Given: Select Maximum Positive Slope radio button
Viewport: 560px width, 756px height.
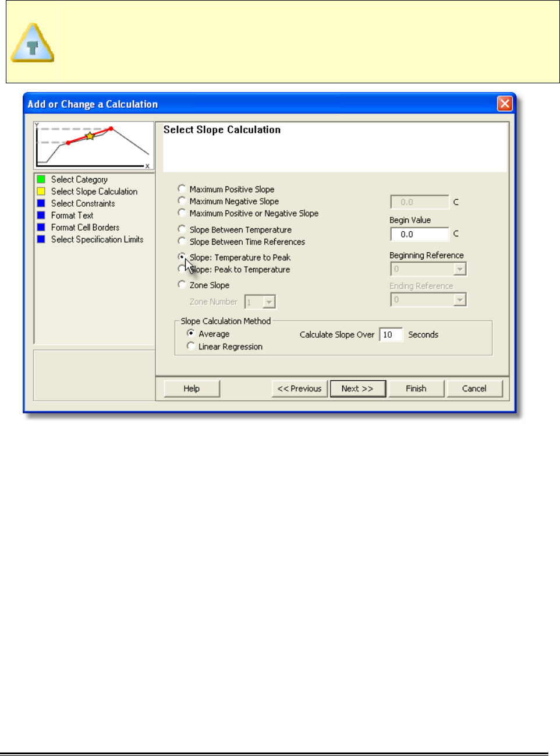Looking at the screenshot, I should 182,189.
